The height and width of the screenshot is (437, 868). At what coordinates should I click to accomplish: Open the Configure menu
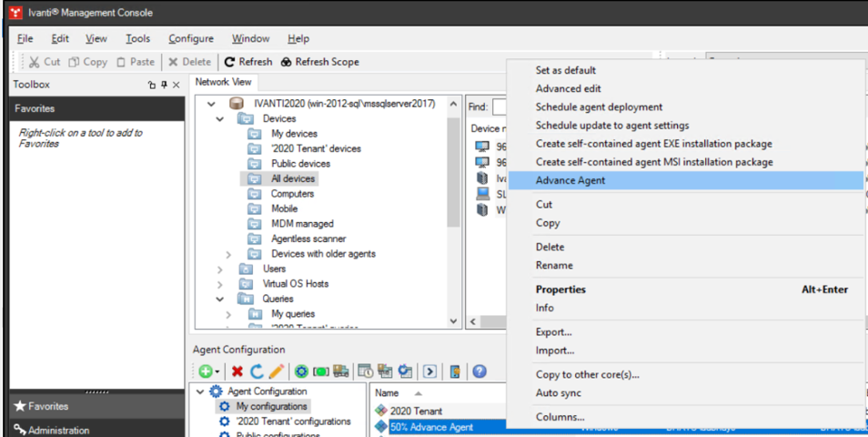(x=191, y=39)
